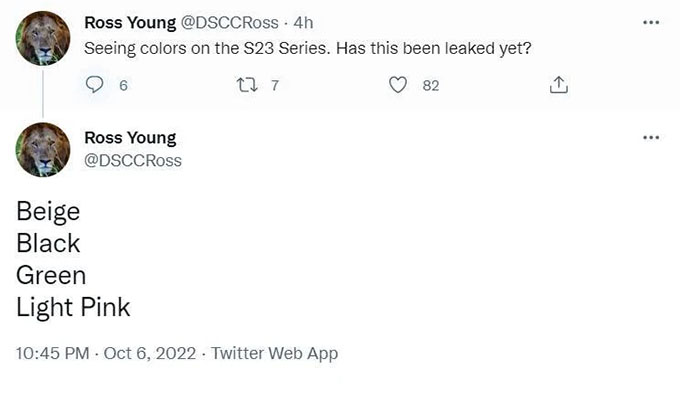Image resolution: width=680 pixels, height=412 pixels.
Task: Click the share upload icon
Action: (559, 86)
